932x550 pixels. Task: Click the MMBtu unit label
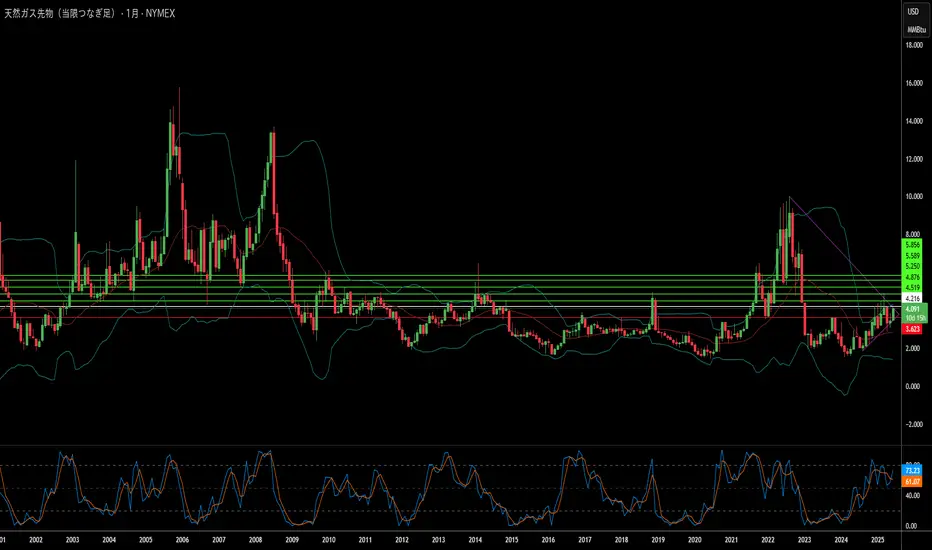[x=913, y=29]
